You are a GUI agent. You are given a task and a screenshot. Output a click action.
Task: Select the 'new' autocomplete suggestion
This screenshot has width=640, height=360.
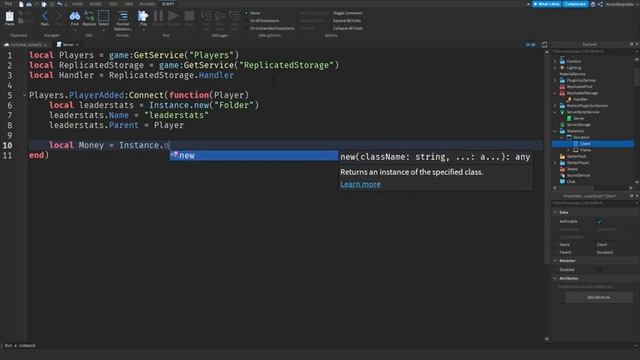253,156
